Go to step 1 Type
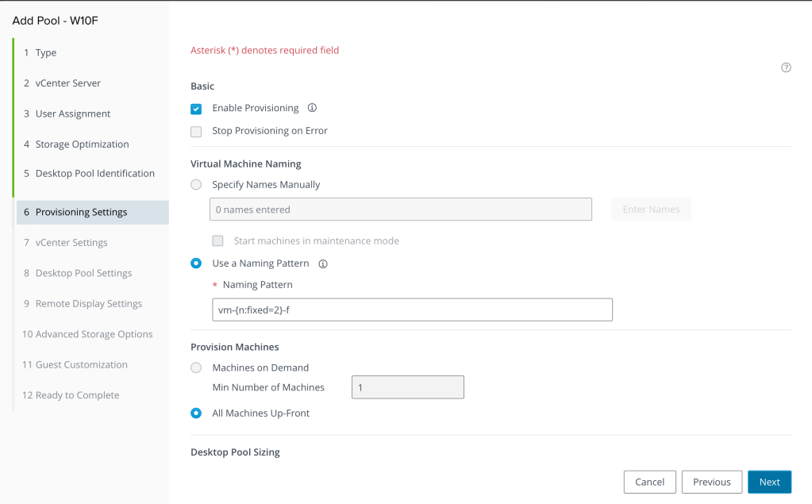 (x=46, y=53)
